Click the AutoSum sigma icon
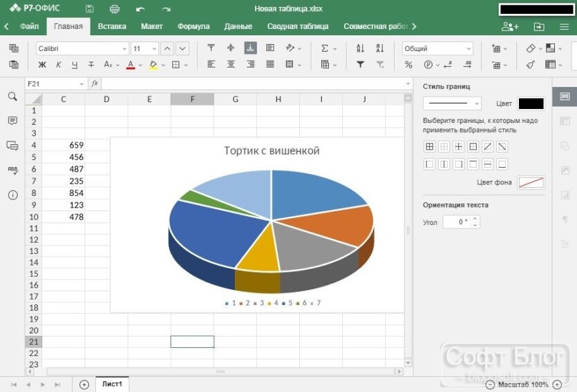577x392 pixels. [325, 48]
